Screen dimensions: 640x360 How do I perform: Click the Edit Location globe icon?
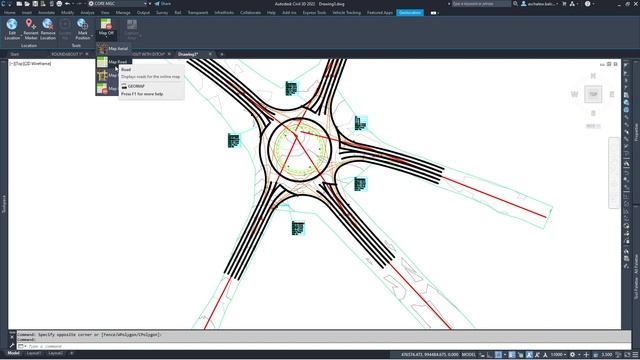point(12,24)
